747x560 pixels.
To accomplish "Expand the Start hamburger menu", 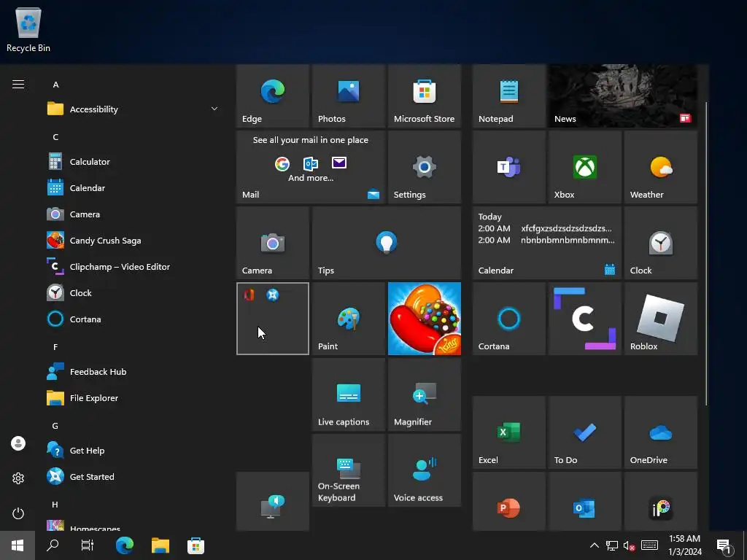I will (x=18, y=85).
